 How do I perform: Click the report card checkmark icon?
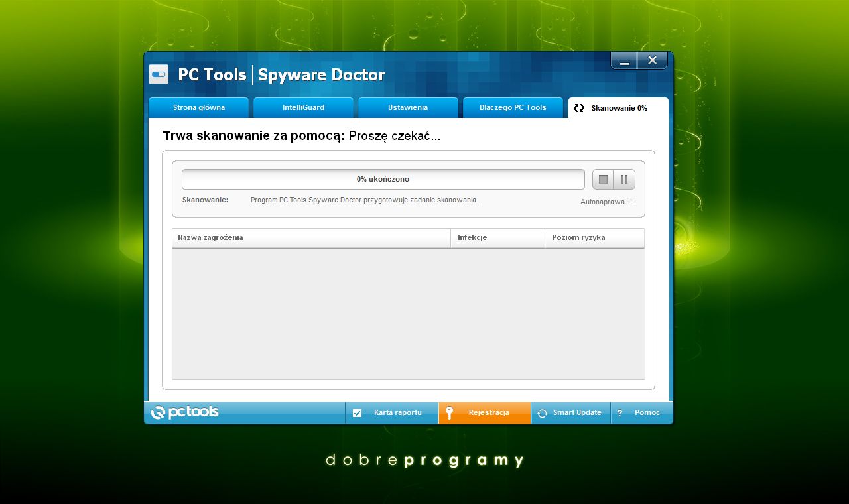click(358, 413)
